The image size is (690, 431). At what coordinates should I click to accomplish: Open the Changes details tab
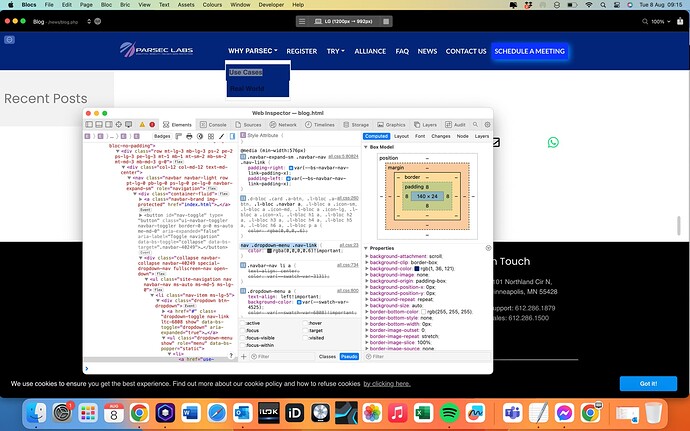coord(440,136)
